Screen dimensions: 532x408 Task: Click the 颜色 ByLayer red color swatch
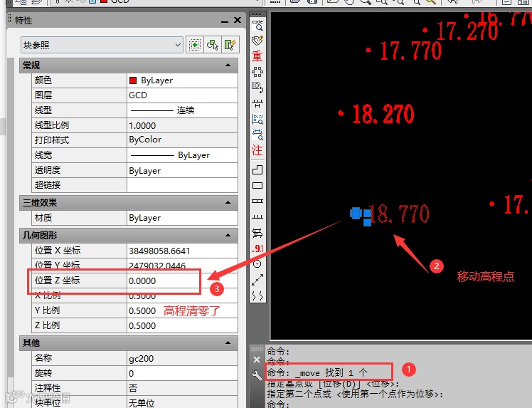(133, 80)
